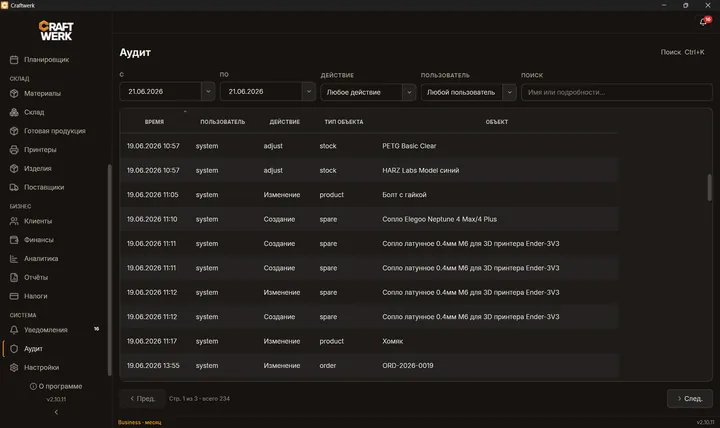Click the 'След.' next page button
The width and height of the screenshot is (720, 428).
pos(690,399)
